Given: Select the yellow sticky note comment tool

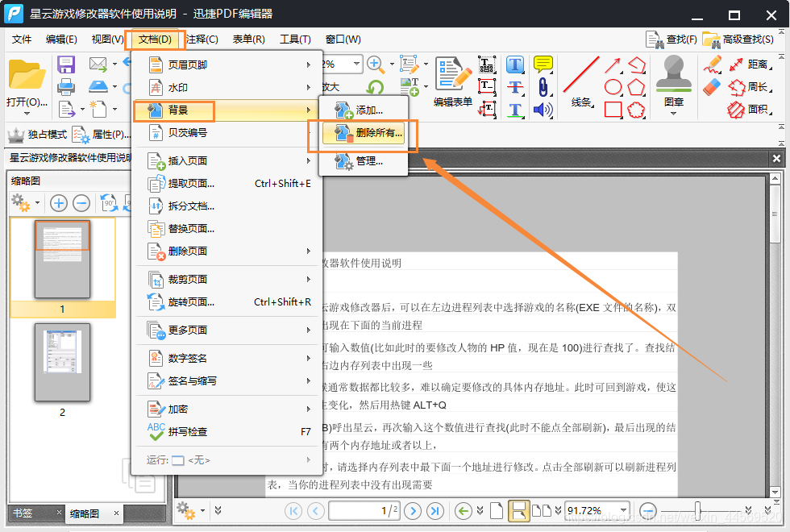Looking at the screenshot, I should click(x=543, y=64).
